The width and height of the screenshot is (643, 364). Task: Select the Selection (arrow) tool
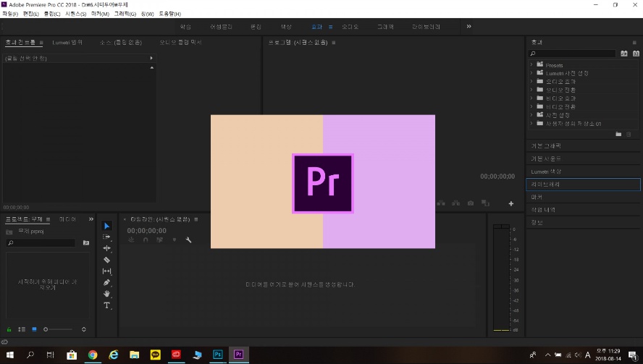(106, 226)
